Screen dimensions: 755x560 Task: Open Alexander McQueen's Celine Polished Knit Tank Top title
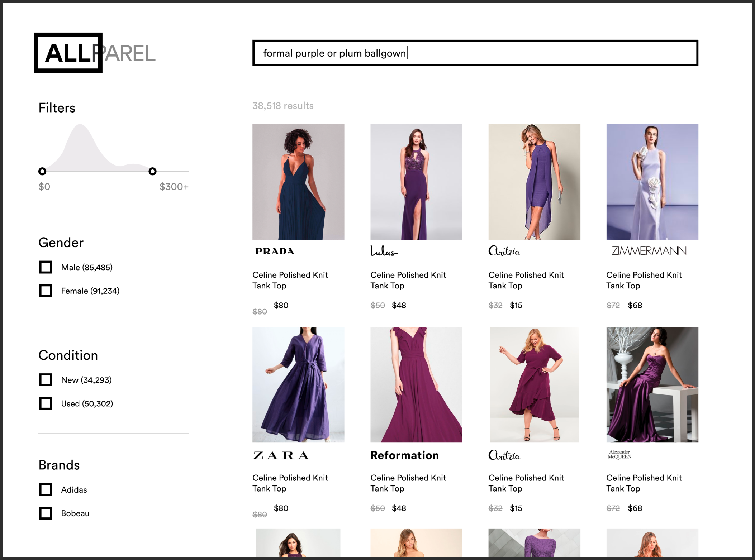644,483
